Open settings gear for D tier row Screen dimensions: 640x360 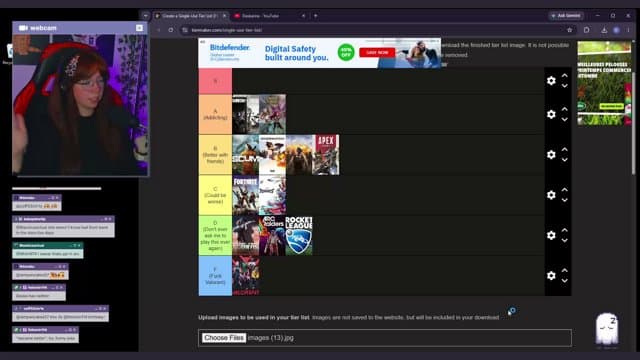coord(551,235)
